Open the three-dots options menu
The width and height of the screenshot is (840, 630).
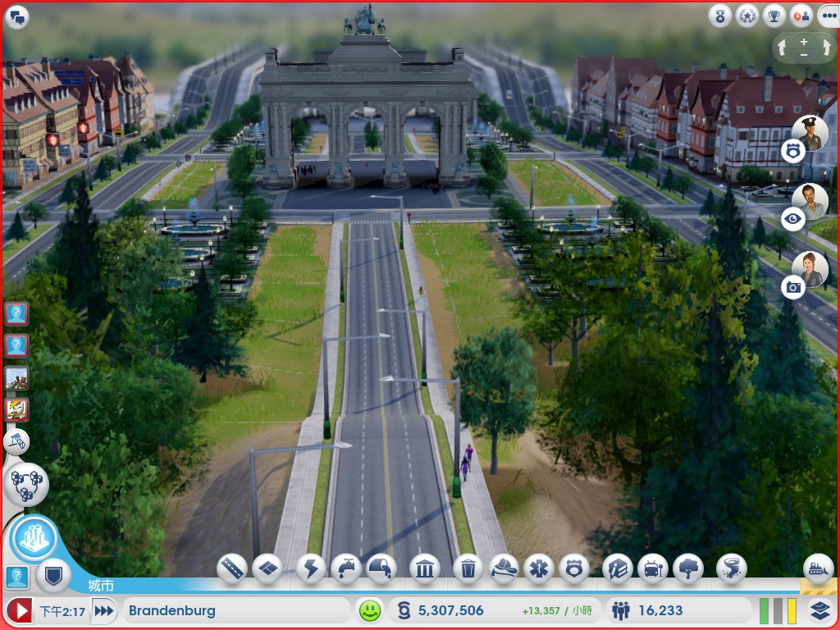coord(829,16)
